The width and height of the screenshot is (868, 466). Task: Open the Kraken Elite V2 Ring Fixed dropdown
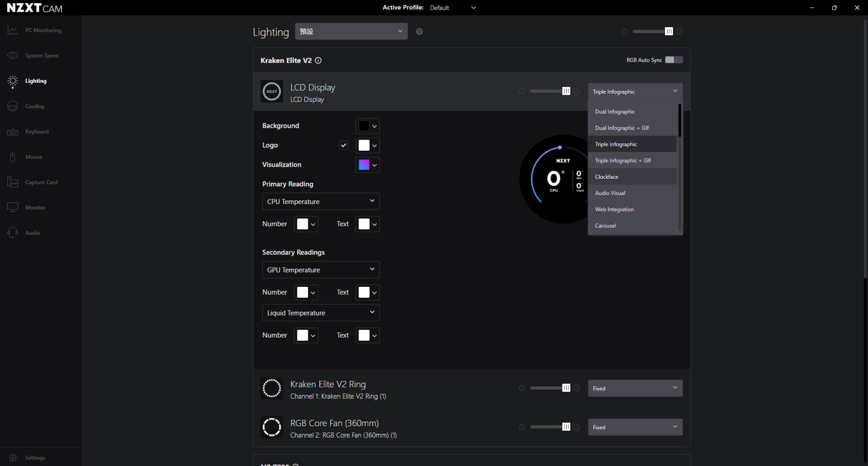pyautogui.click(x=635, y=388)
